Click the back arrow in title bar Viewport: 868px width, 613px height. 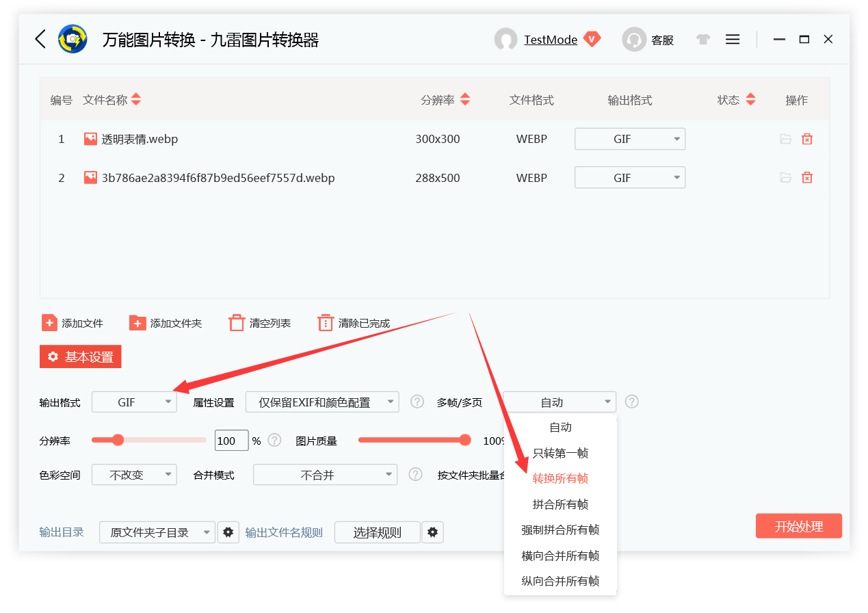click(x=40, y=39)
